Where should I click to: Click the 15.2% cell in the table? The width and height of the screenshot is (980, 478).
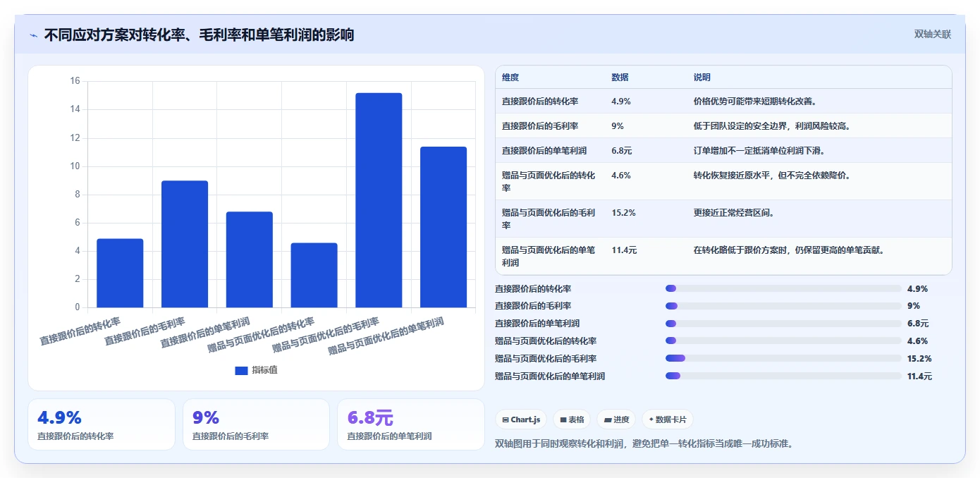[623, 213]
